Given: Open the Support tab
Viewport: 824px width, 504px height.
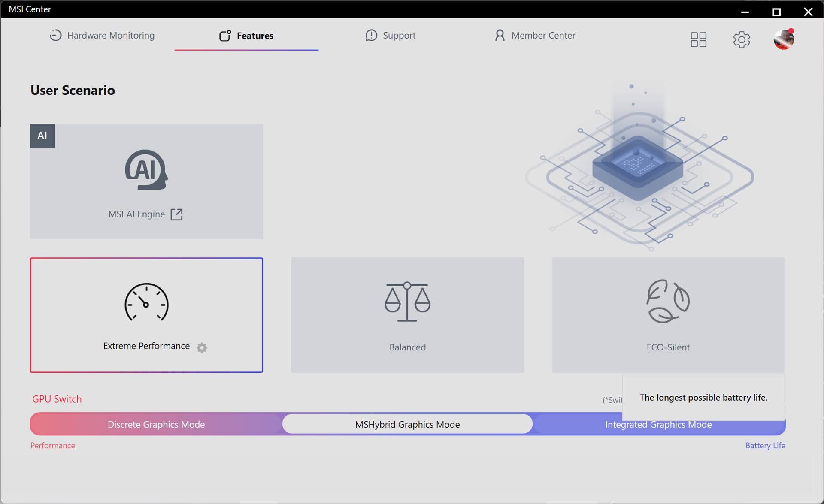Looking at the screenshot, I should point(390,36).
